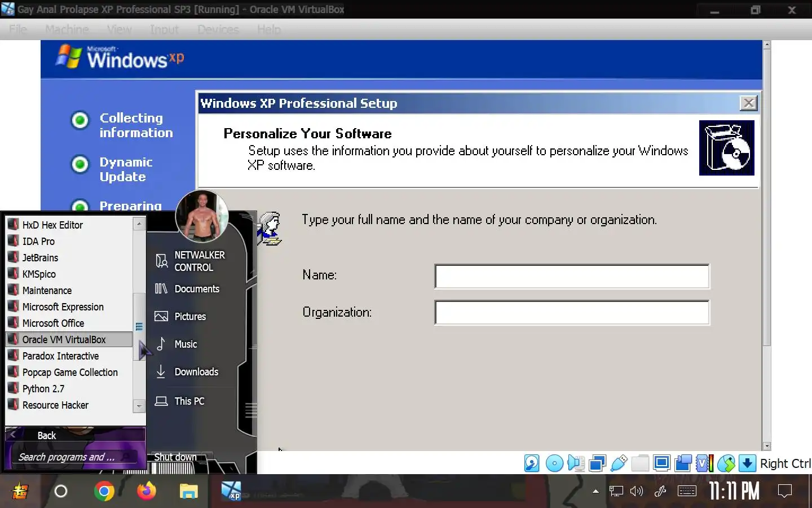The image size is (812, 508).
Task: Click the optical drive indicator in status bar
Action: click(554, 463)
